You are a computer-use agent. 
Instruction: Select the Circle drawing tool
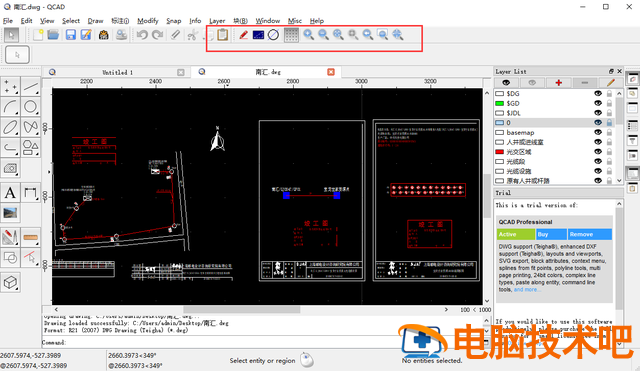pyautogui.click(x=30, y=107)
